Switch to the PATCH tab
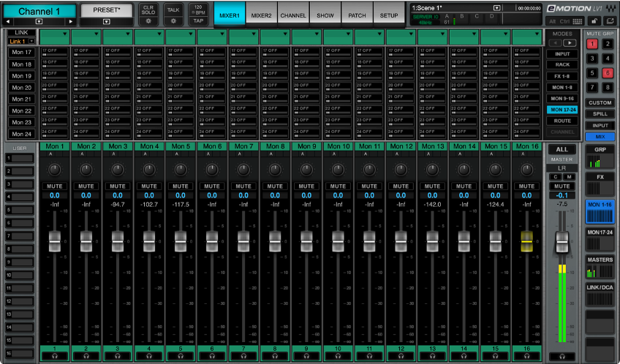 tap(357, 15)
